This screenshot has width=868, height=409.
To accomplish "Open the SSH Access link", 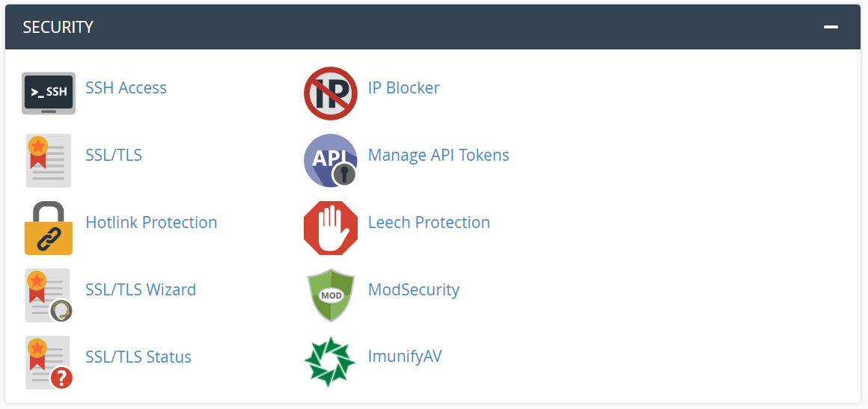I will tap(126, 88).
